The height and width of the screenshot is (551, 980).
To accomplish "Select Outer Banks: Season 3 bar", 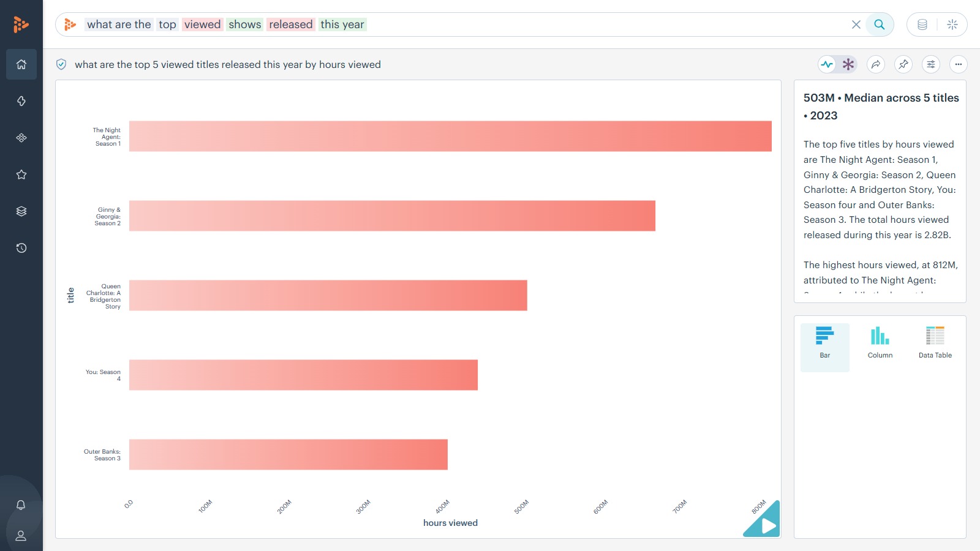I will (288, 454).
